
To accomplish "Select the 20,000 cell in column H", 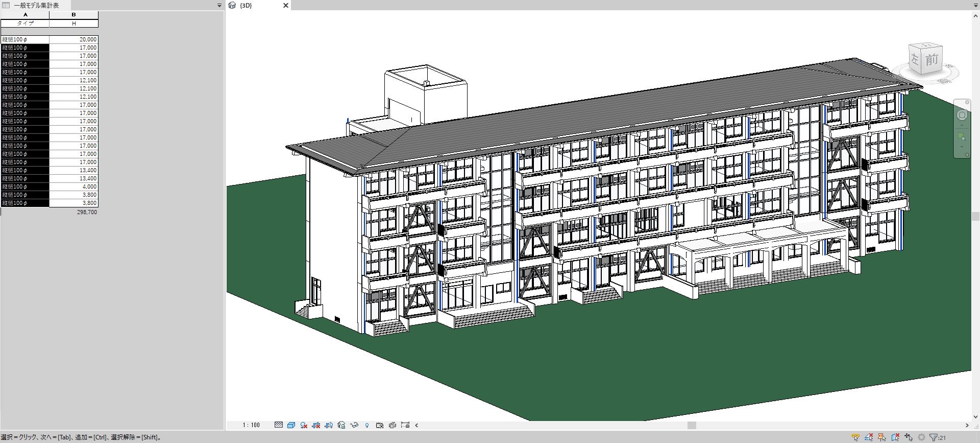I will (74, 39).
